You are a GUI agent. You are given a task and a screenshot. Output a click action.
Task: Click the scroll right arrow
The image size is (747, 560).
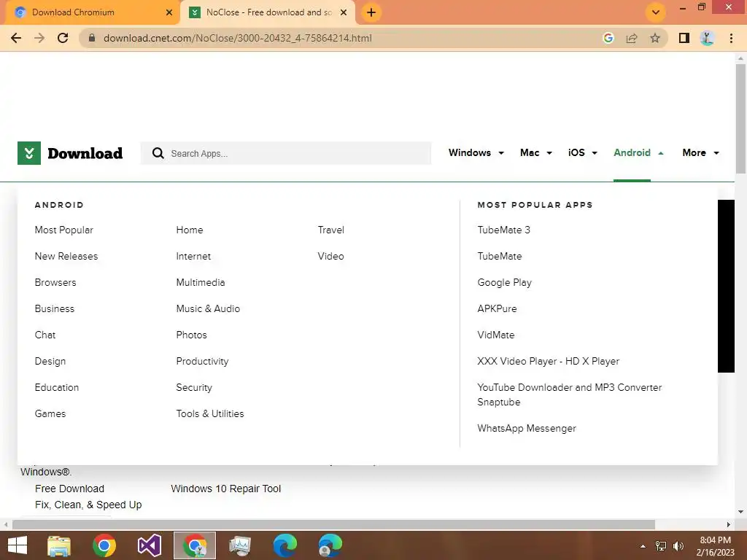[729, 524]
